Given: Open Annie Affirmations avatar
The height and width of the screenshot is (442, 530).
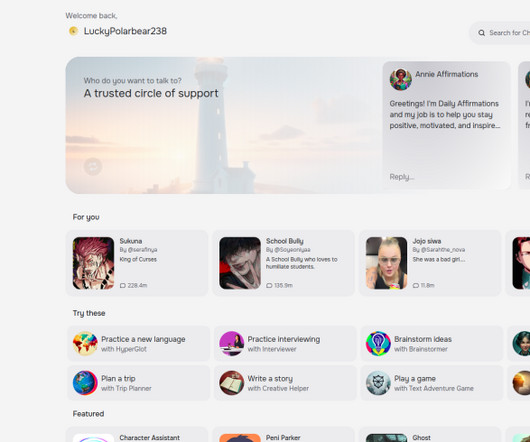Looking at the screenshot, I should tap(401, 79).
